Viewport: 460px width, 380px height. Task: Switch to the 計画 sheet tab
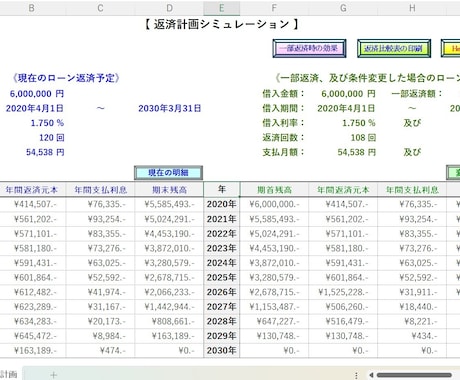tap(9, 374)
